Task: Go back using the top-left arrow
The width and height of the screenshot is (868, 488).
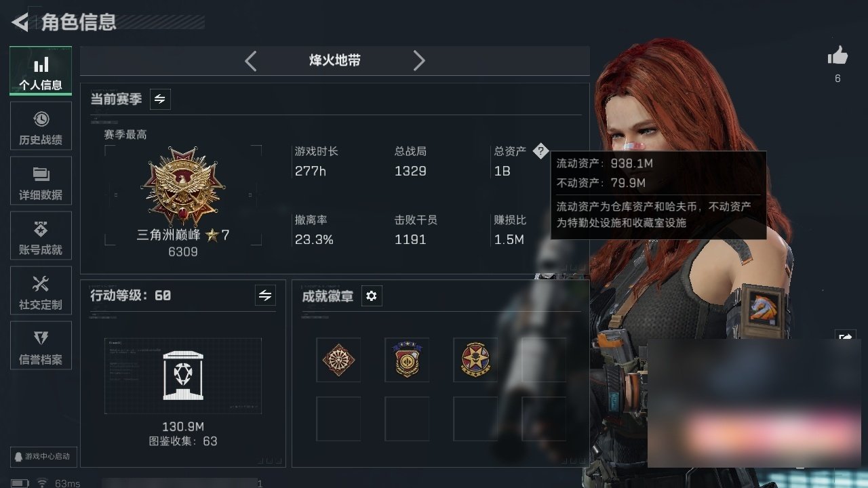Action: [20, 22]
